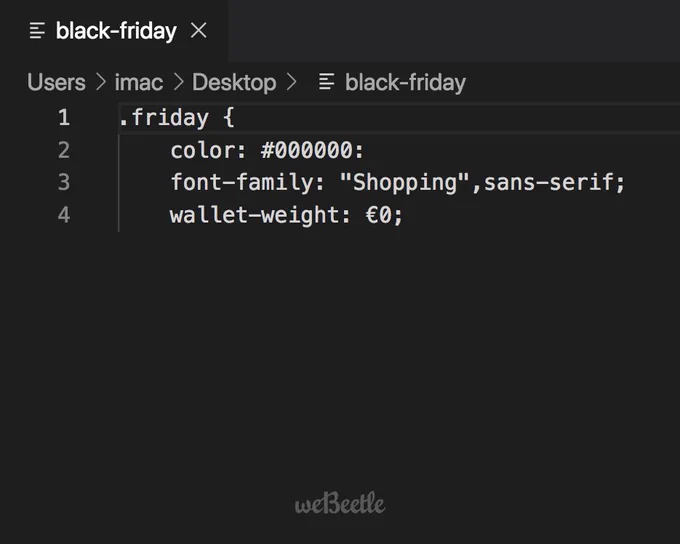Place cursor on .friday selector text
Image resolution: width=680 pixels, height=544 pixels.
tap(164, 118)
